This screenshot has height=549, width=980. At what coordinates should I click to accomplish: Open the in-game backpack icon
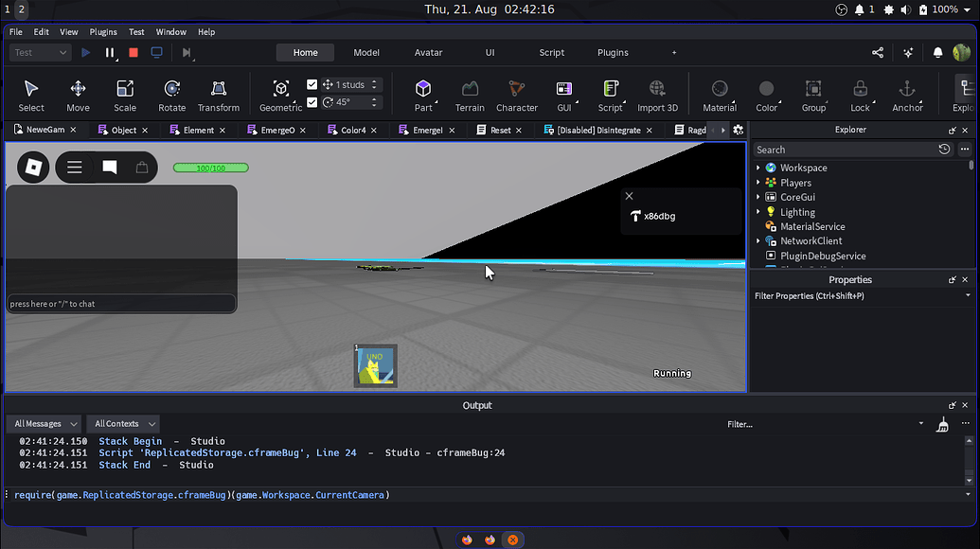tap(142, 168)
